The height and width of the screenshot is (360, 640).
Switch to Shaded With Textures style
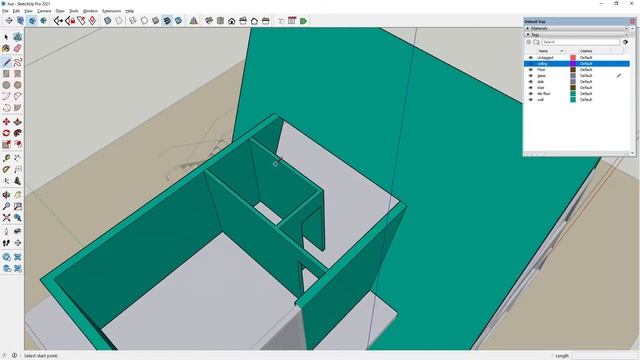[x=167, y=21]
